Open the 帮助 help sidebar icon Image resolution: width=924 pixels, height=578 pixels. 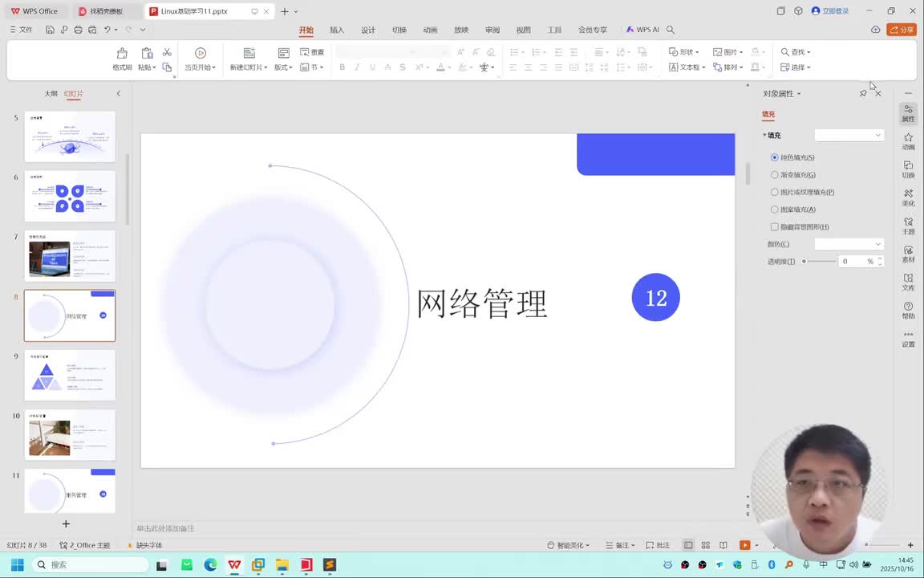(908, 311)
